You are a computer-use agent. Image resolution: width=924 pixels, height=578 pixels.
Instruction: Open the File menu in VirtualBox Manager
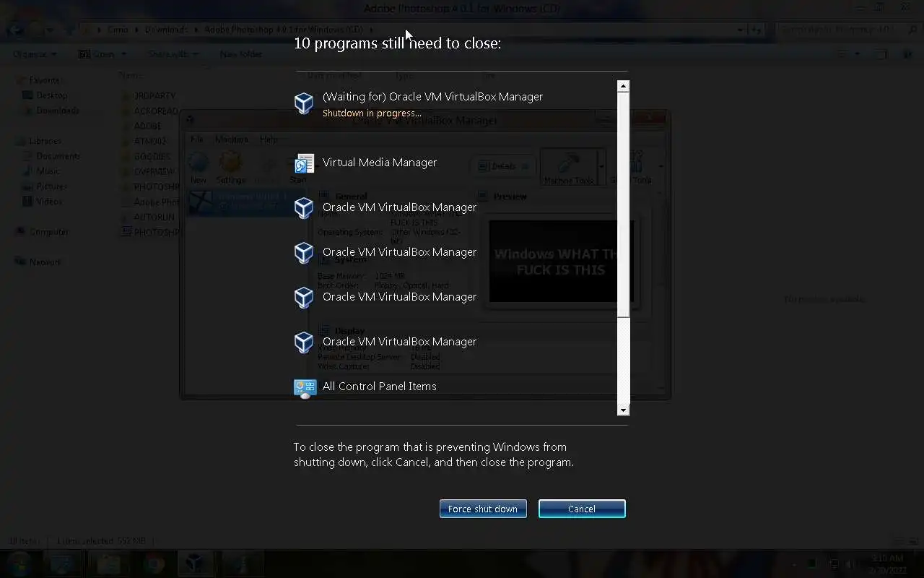pos(197,139)
